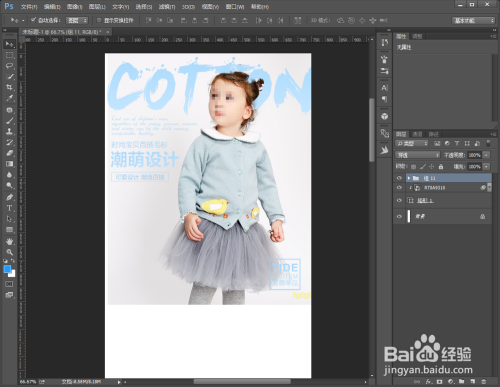Toggle the 自动选择 checkbox
Image resolution: width=500 pixels, height=387 pixels.
pos(33,20)
